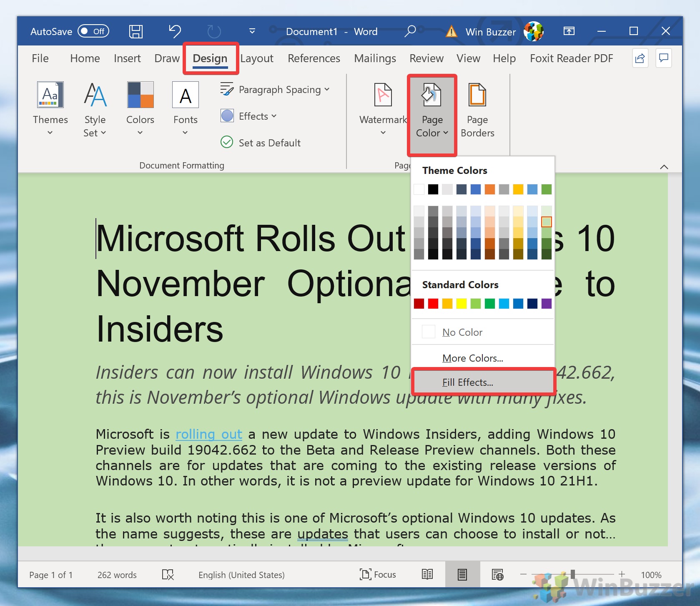
Task: Switch to Focus mode
Action: pos(378,575)
